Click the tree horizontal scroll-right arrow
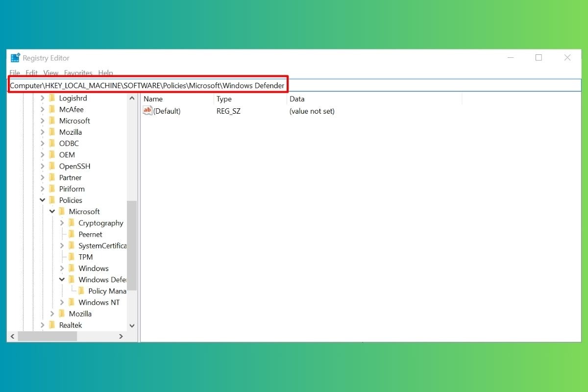The image size is (588, 392). coord(122,337)
